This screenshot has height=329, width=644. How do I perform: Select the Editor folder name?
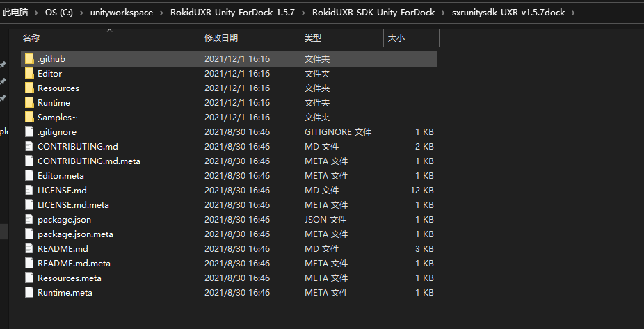tap(49, 74)
